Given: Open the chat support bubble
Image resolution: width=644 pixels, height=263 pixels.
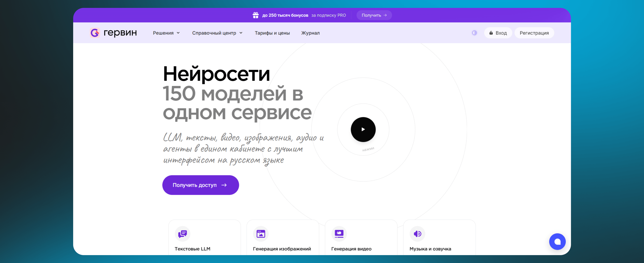Looking at the screenshot, I should point(557,242).
